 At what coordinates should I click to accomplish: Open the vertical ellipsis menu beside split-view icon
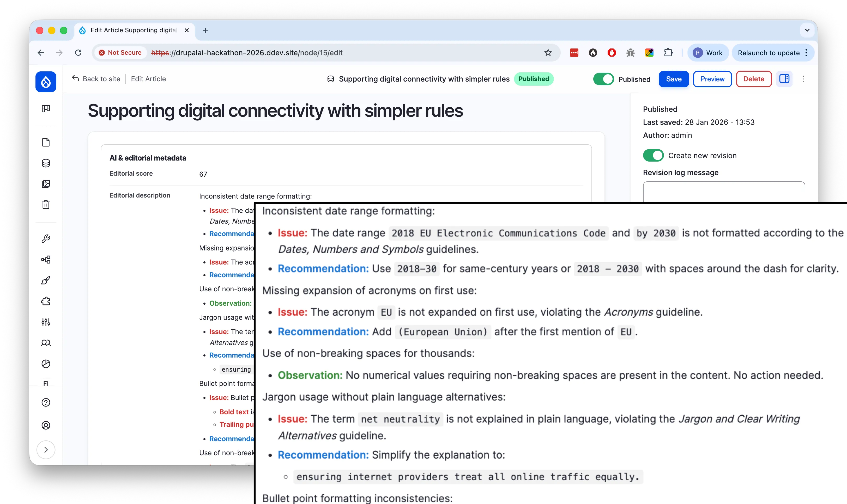point(803,79)
